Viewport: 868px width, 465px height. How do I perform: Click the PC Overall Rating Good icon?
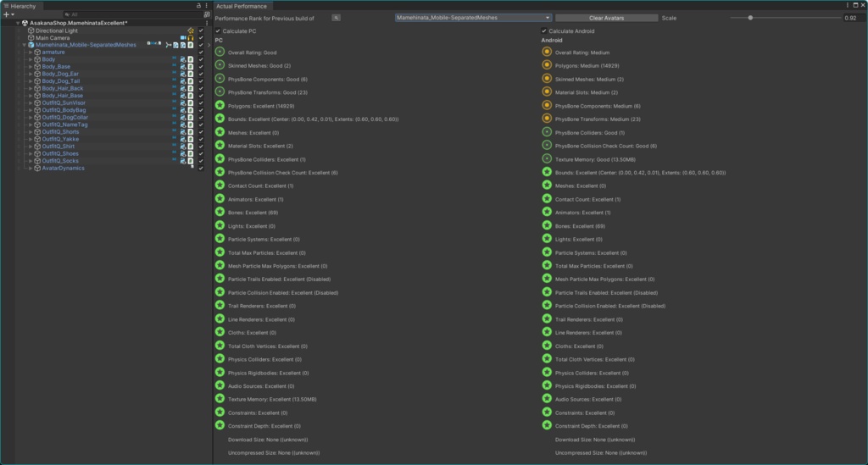220,52
